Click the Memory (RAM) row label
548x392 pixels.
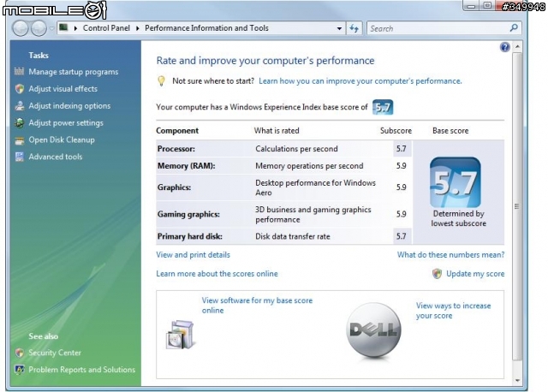pyautogui.click(x=187, y=166)
